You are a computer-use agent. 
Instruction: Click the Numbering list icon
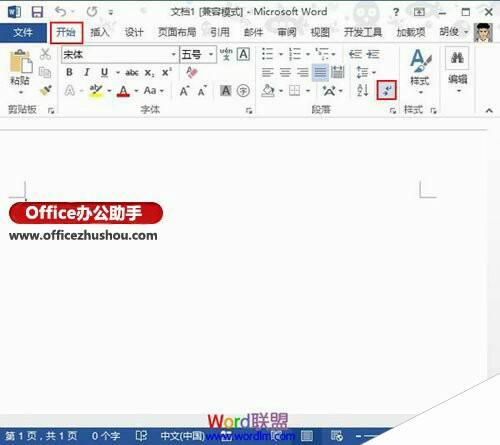pos(295,54)
